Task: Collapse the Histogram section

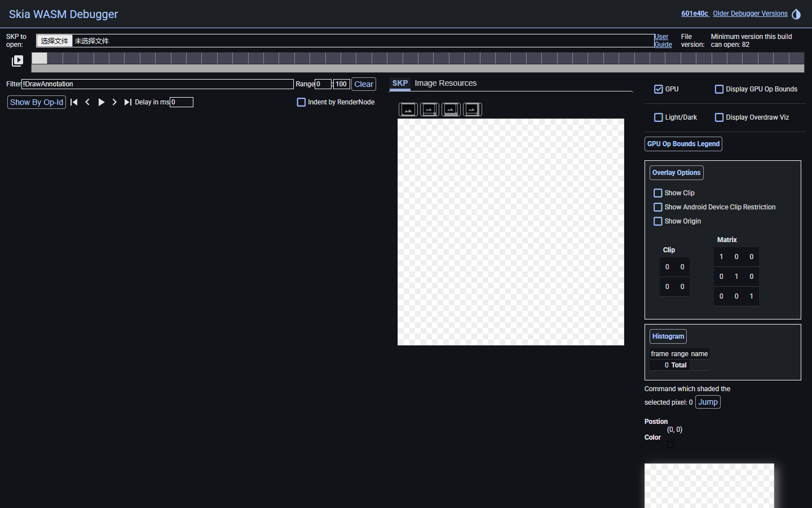Action: point(668,336)
